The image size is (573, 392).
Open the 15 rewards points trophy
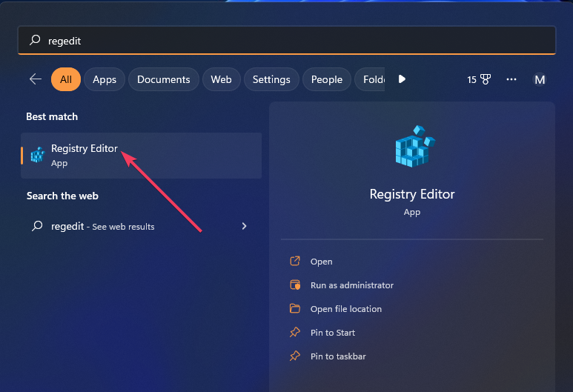click(x=479, y=79)
